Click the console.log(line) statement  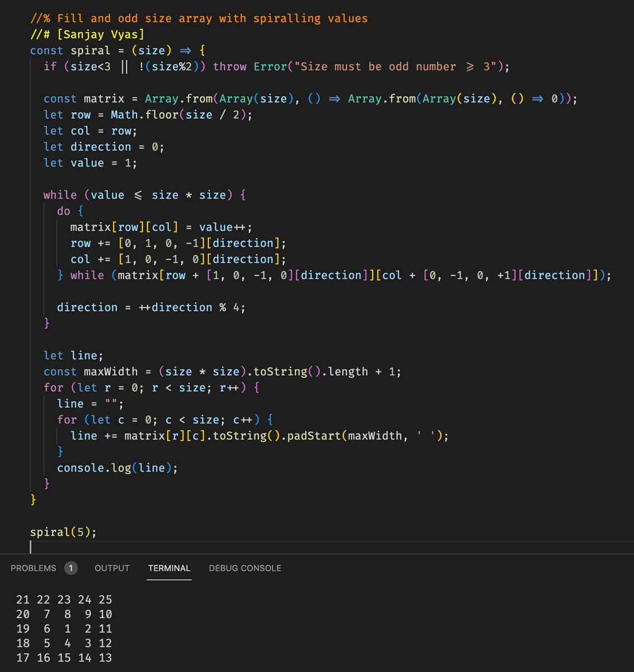click(x=118, y=467)
